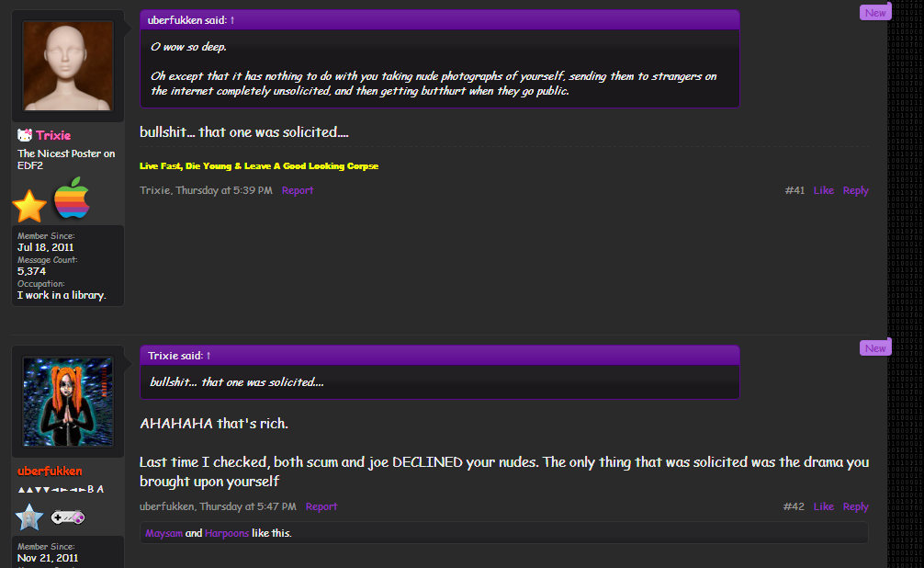Jump to original post via Trixie quote arrow

pyautogui.click(x=208, y=356)
